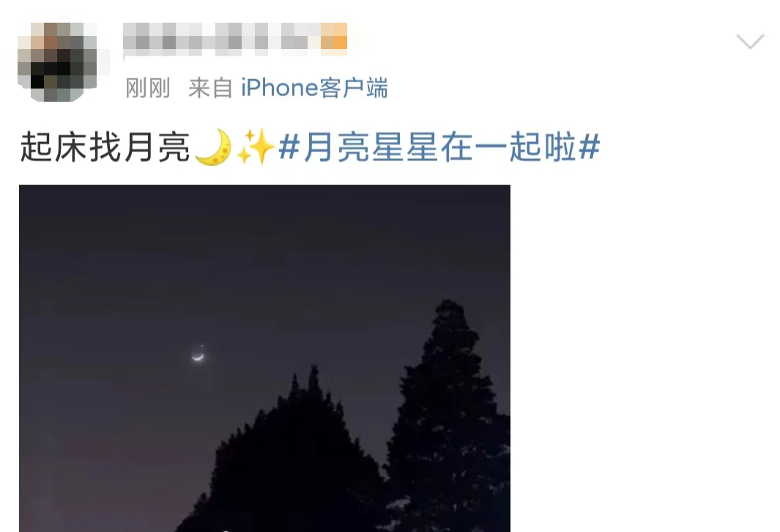Open the #月亮星星在一起啦# hashtag topic

point(439,147)
